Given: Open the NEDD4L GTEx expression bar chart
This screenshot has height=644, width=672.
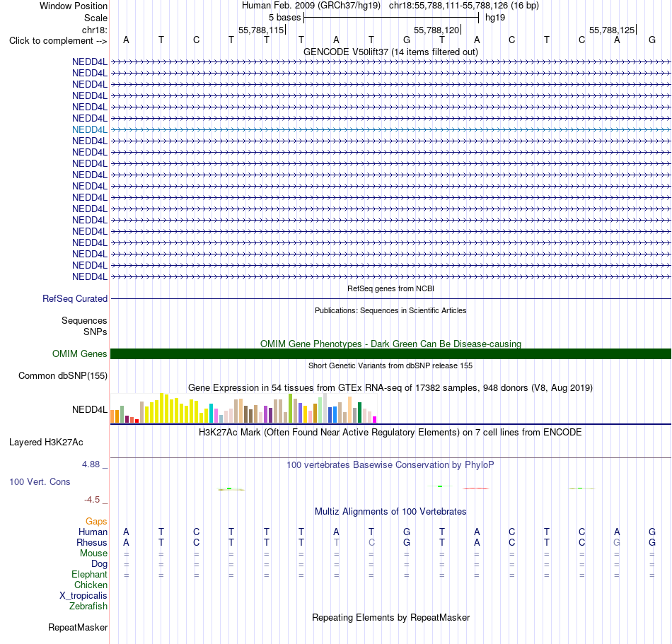Looking at the screenshot, I should click(243, 408).
